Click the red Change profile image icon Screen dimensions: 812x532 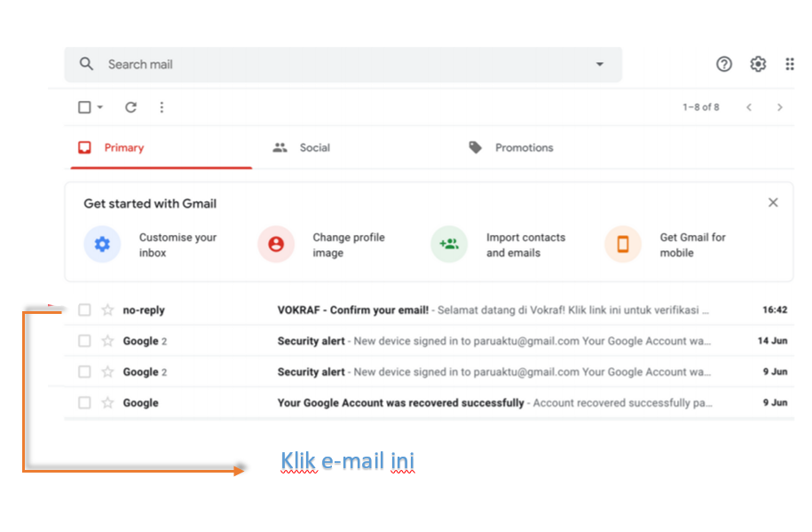pyautogui.click(x=276, y=244)
